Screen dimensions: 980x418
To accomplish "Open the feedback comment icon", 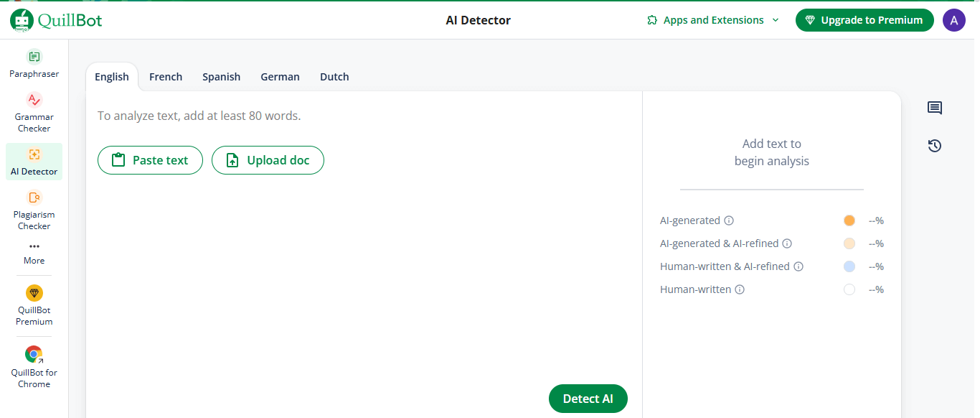I will pos(934,108).
